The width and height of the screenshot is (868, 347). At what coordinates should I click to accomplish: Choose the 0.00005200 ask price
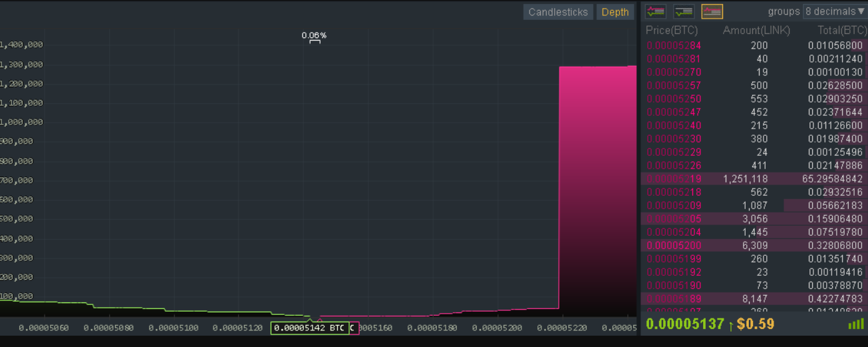674,245
